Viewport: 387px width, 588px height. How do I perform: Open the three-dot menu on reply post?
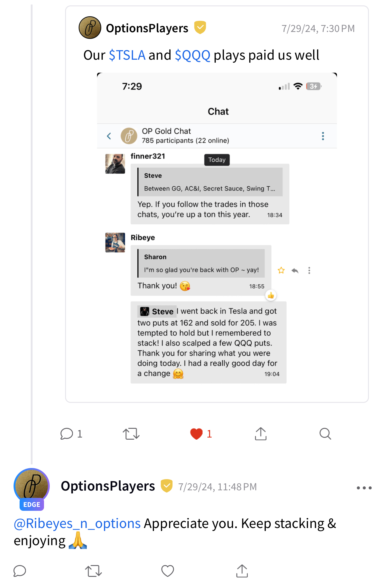pos(364,488)
